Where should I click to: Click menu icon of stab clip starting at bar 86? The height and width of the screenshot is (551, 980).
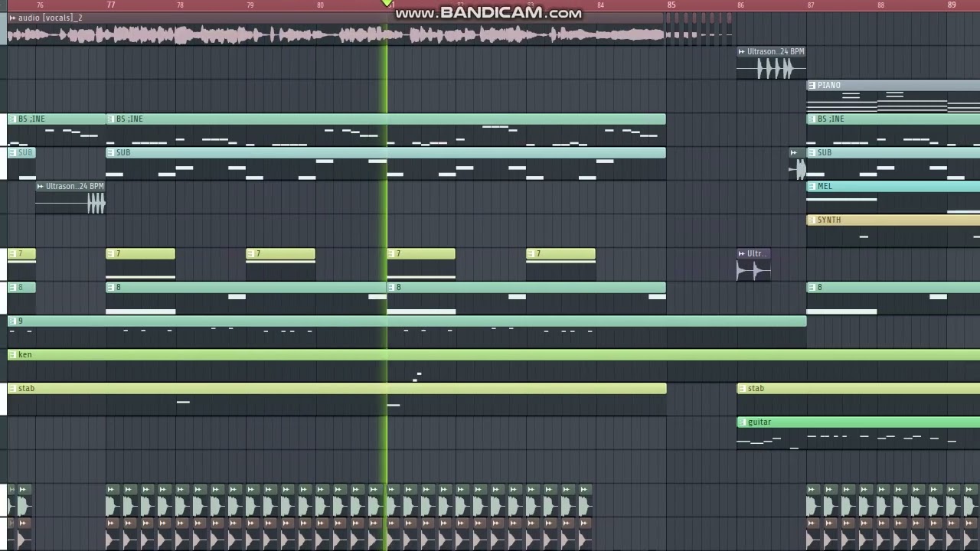pos(742,388)
